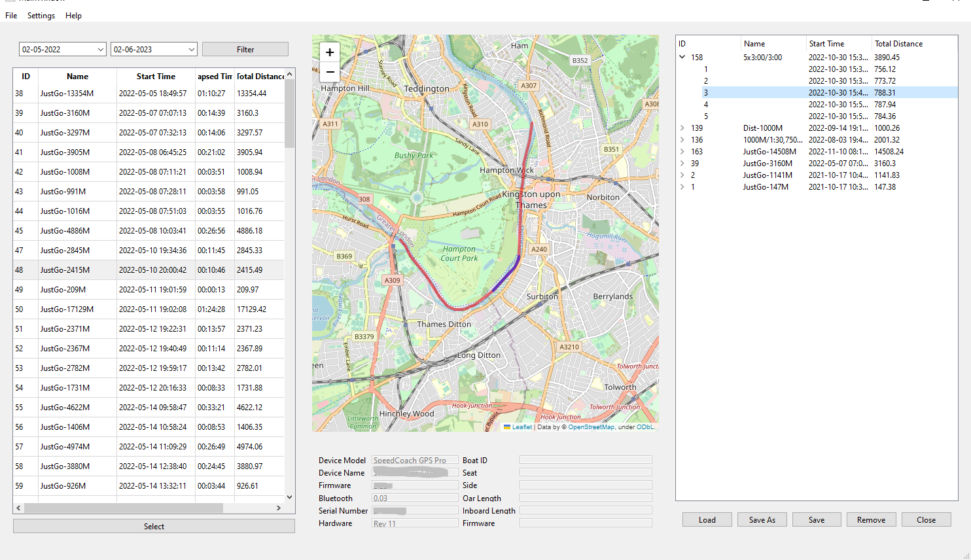The width and height of the screenshot is (971, 560).
Task: Zoom out on the map
Action: (x=330, y=72)
